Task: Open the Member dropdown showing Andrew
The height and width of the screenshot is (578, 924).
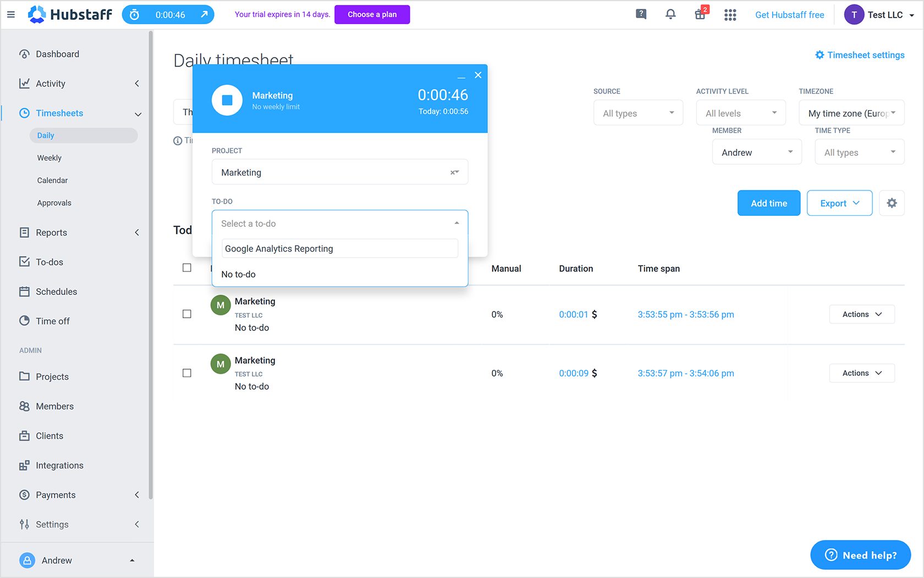Action: click(757, 151)
